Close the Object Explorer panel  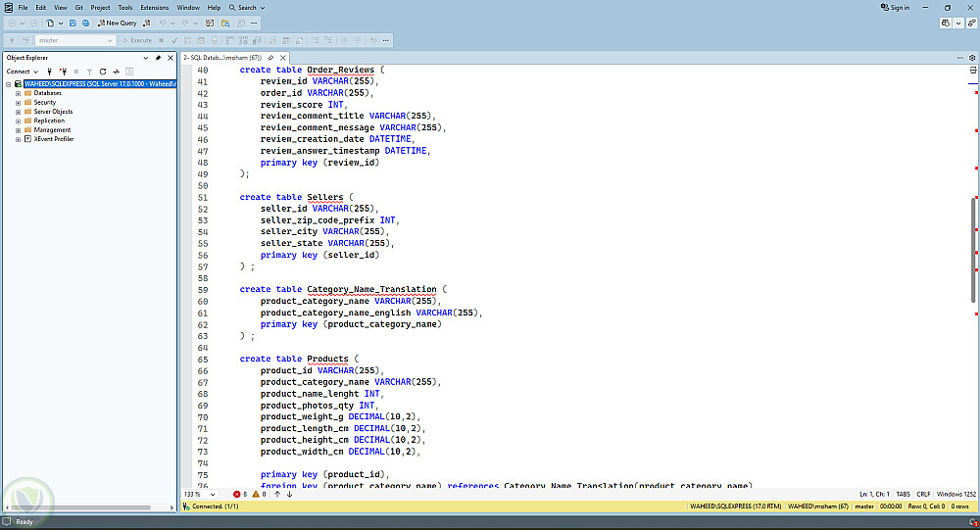[169, 58]
